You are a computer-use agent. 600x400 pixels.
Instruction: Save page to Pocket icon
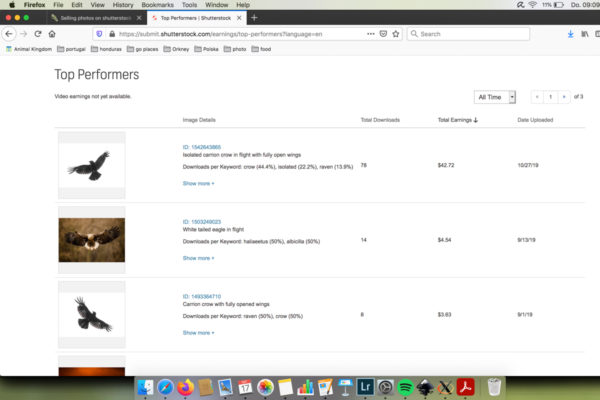[383, 34]
